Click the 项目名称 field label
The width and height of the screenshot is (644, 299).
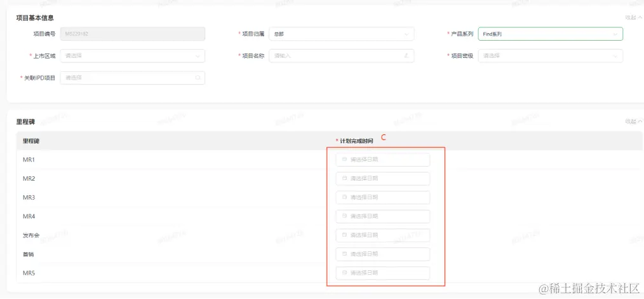point(253,55)
